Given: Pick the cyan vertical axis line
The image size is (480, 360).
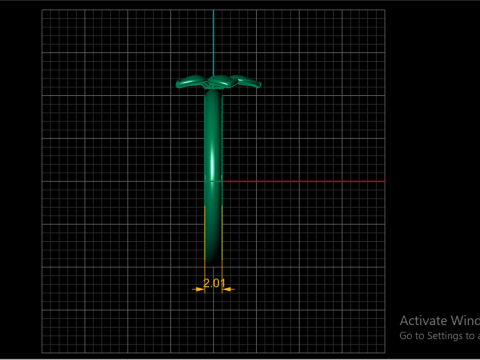Looking at the screenshot, I should [213, 43].
